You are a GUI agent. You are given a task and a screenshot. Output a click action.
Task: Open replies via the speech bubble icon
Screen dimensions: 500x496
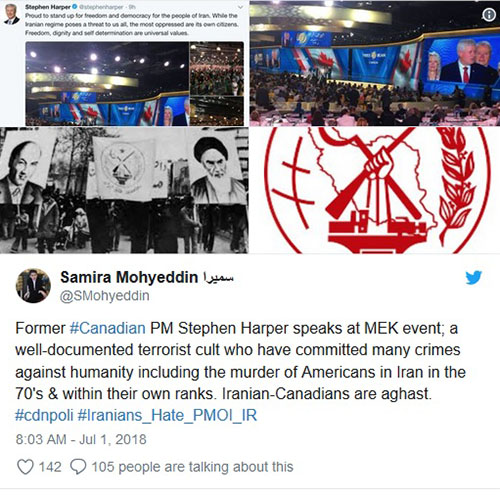78,467
